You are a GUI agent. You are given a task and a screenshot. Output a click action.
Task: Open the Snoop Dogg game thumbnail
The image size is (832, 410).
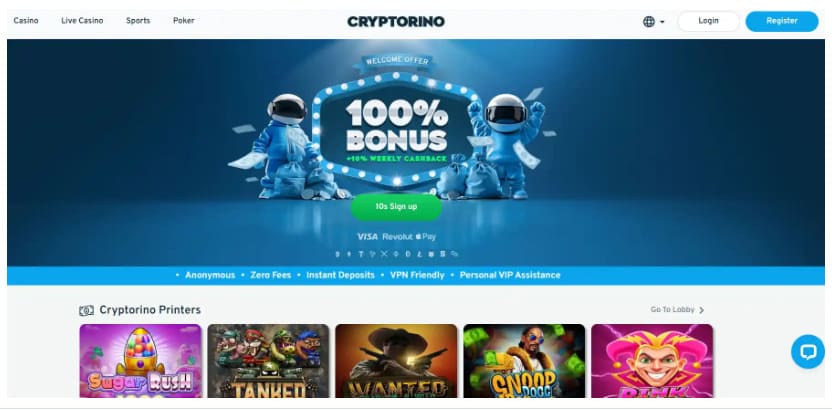pos(524,361)
